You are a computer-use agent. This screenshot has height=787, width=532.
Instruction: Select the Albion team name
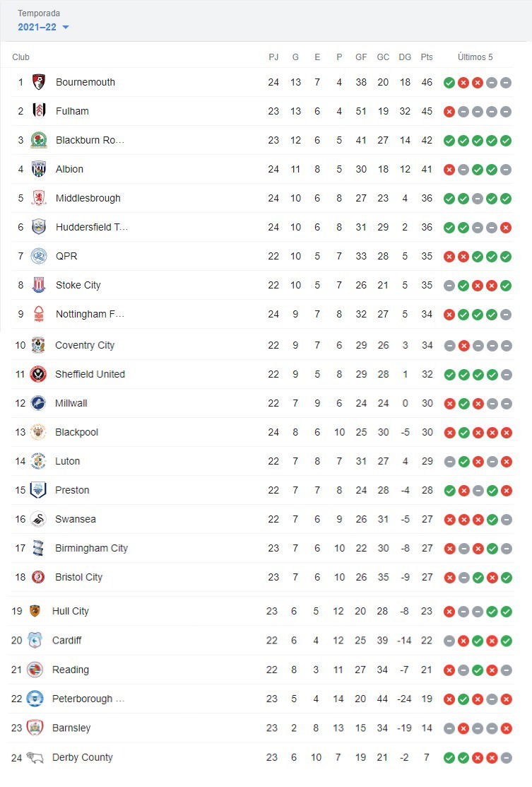(70, 169)
